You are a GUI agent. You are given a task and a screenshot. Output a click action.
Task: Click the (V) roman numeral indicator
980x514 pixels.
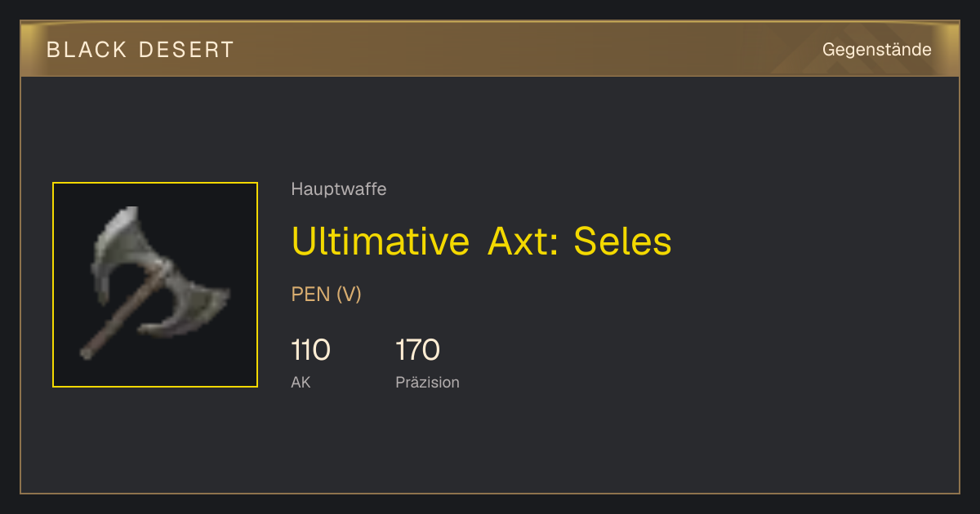(349, 295)
